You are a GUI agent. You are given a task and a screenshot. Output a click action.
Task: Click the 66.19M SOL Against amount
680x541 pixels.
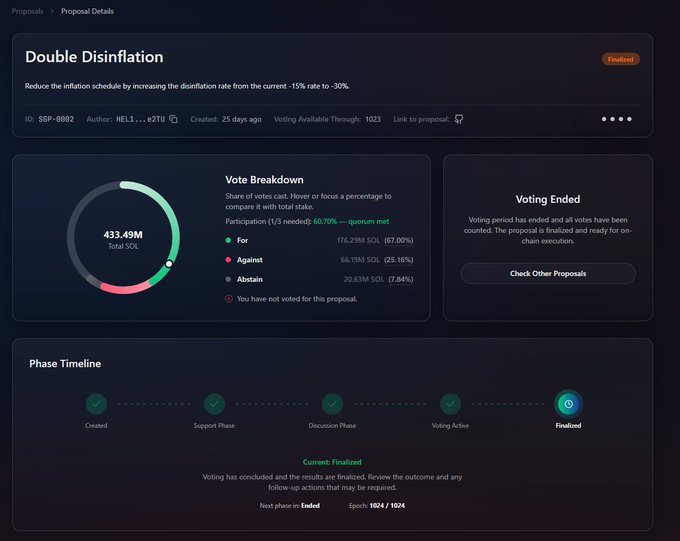[x=360, y=260]
